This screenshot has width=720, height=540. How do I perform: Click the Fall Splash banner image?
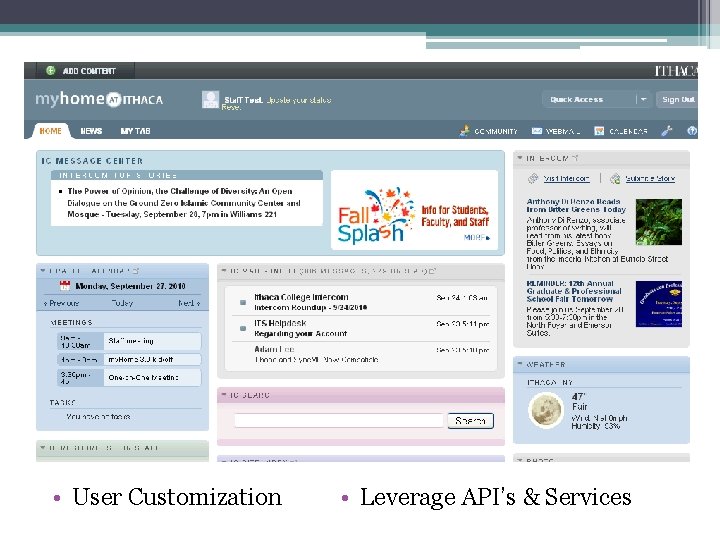pos(414,210)
